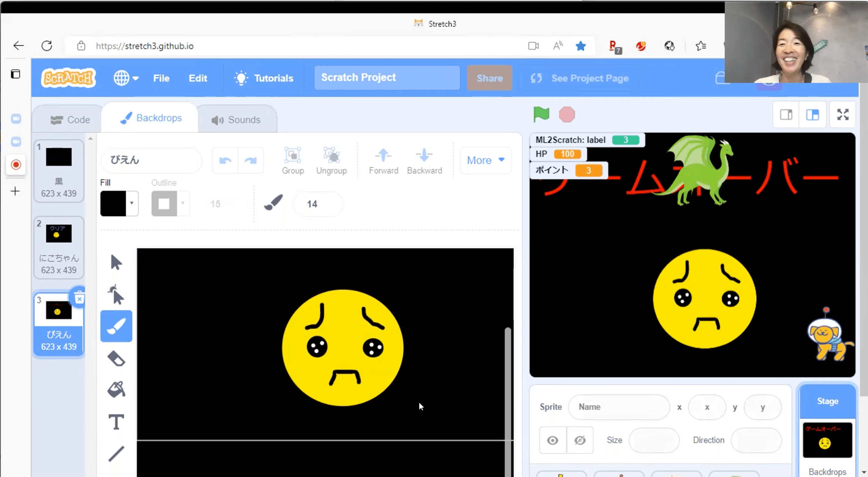Open the Fill color swatch picker
Image resolution: width=868 pixels, height=477 pixels.
[119, 203]
